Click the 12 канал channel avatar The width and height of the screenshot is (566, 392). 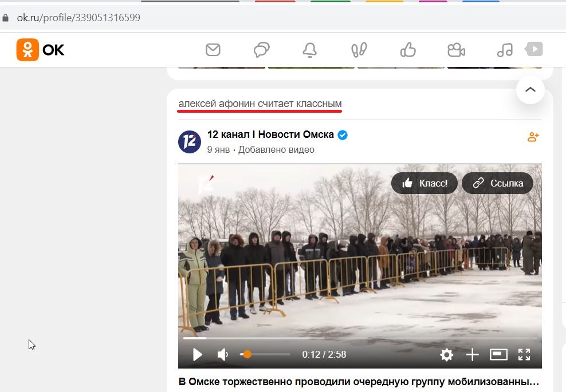(190, 142)
